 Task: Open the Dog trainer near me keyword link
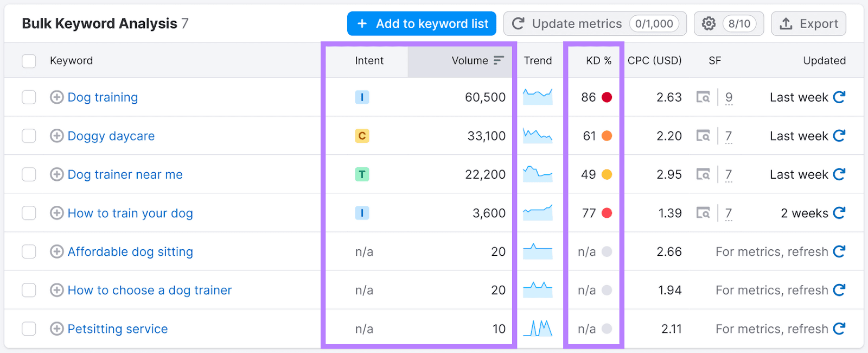click(125, 174)
